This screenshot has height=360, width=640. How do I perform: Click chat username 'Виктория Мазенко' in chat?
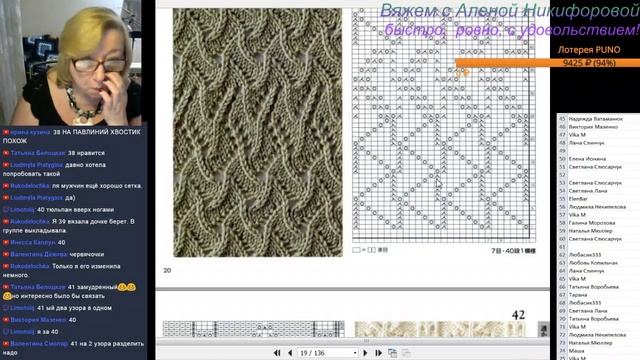pyautogui.click(x=38, y=320)
